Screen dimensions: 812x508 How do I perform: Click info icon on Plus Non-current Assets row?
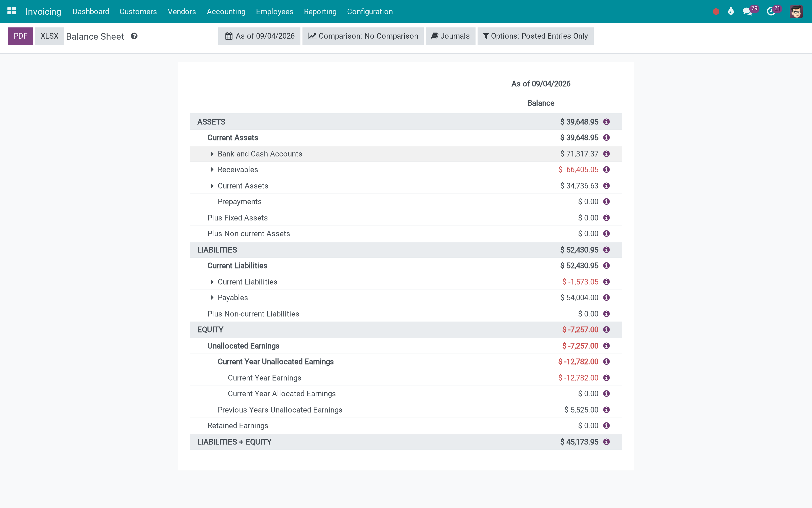(606, 233)
